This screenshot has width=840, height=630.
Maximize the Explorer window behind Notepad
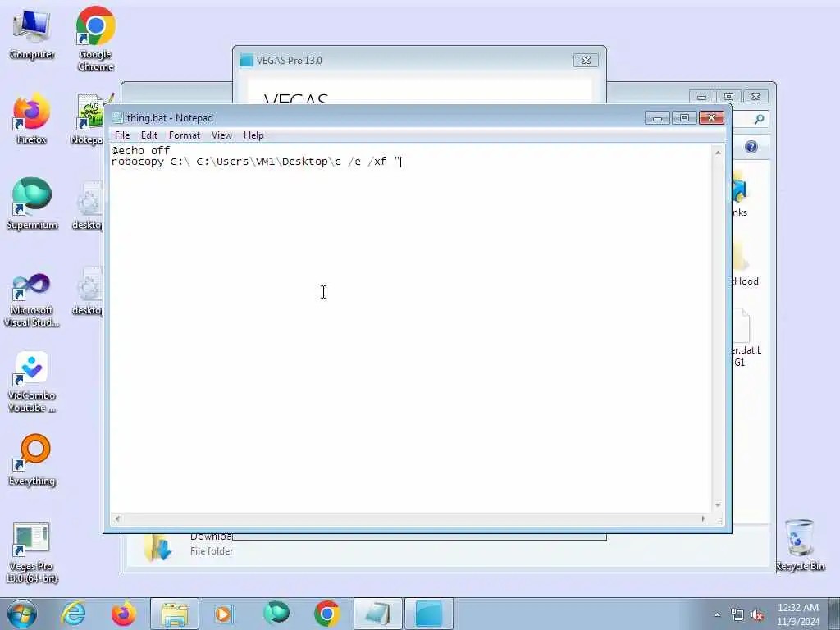(x=728, y=97)
